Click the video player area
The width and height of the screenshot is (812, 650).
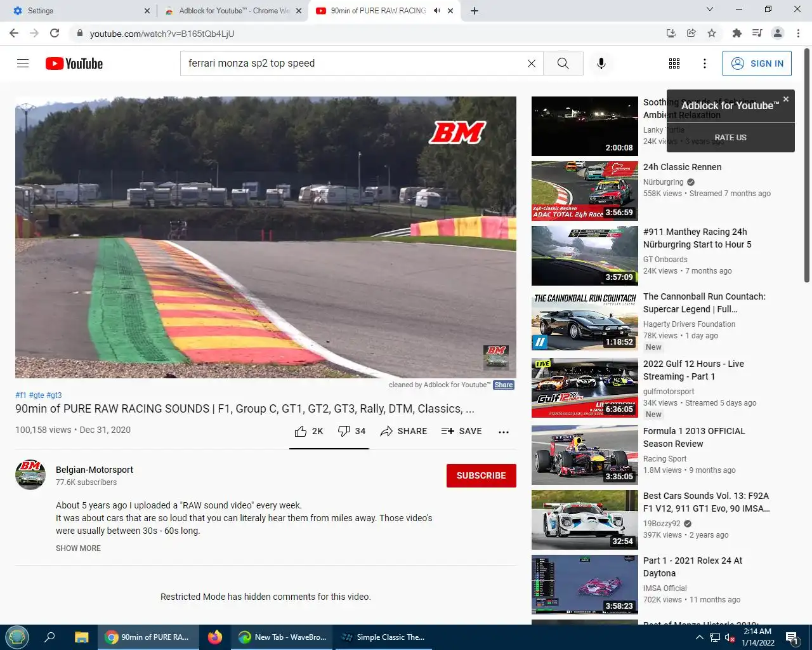click(266, 237)
